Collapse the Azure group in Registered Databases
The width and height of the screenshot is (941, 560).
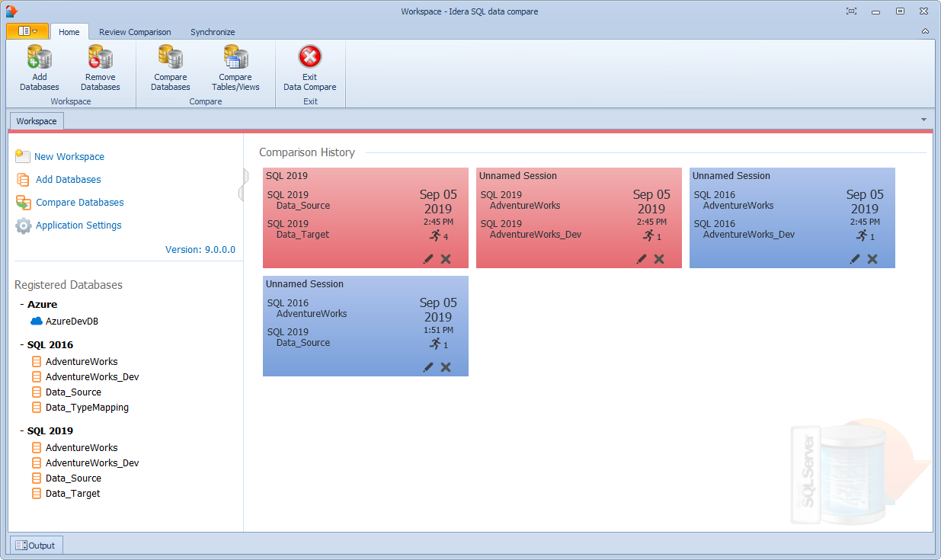(x=22, y=305)
